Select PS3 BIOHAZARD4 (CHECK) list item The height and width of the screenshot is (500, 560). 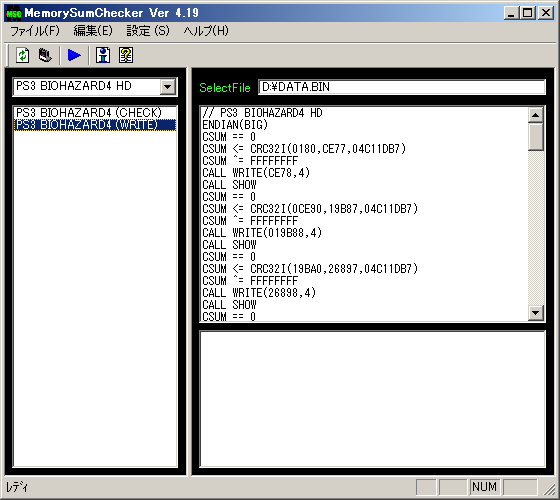point(95,112)
